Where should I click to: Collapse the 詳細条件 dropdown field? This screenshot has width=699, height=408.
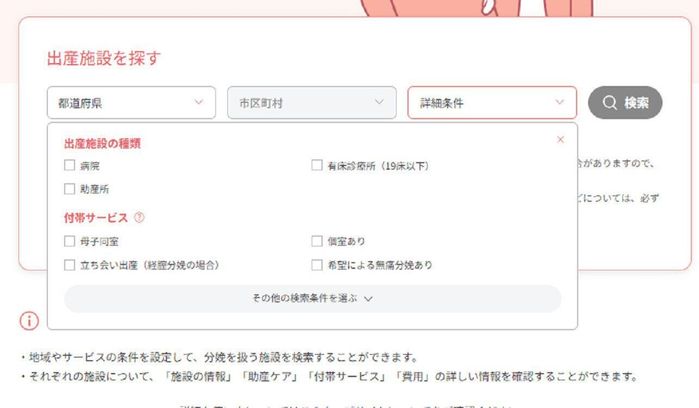coord(492,103)
